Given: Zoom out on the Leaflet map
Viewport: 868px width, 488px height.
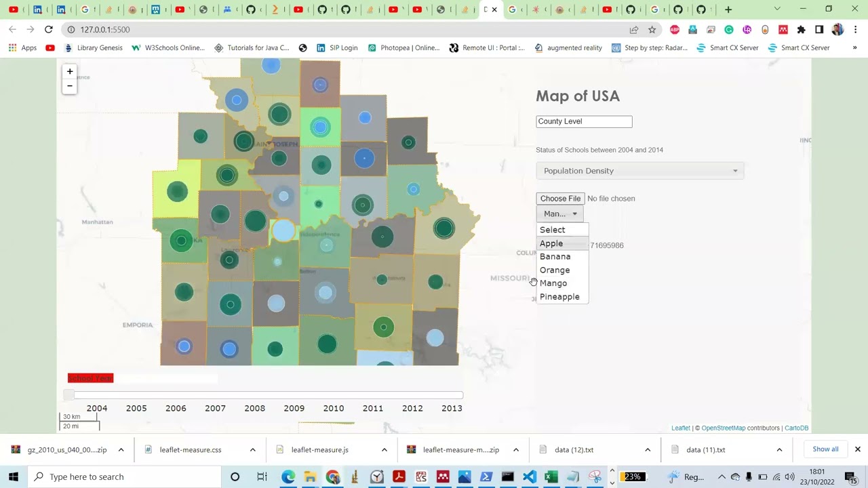Looking at the screenshot, I should click(x=69, y=86).
